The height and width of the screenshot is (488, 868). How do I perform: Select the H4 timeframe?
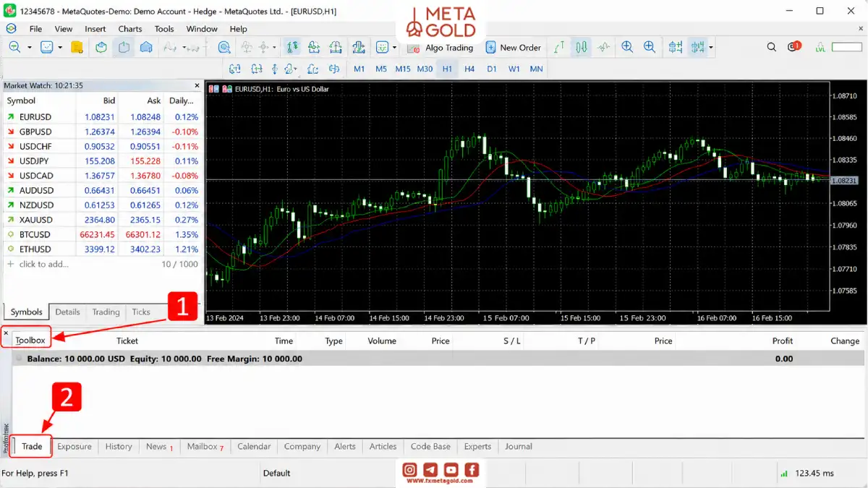click(x=469, y=69)
